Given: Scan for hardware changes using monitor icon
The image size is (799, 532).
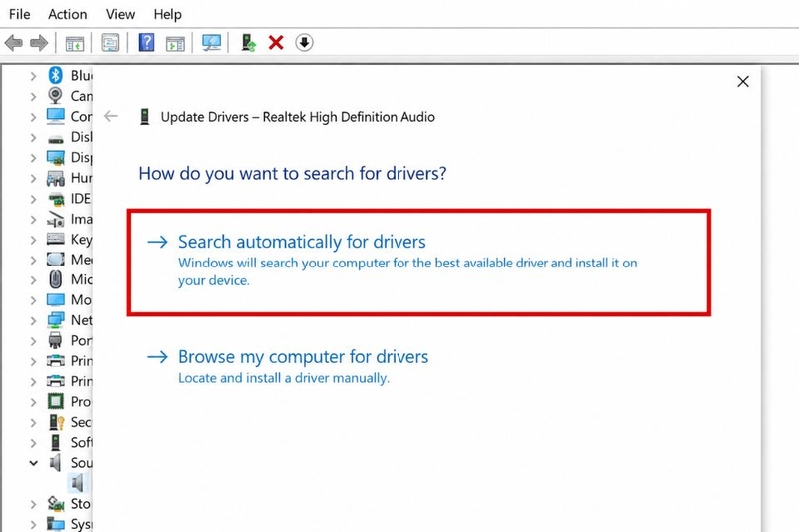Looking at the screenshot, I should (x=211, y=43).
